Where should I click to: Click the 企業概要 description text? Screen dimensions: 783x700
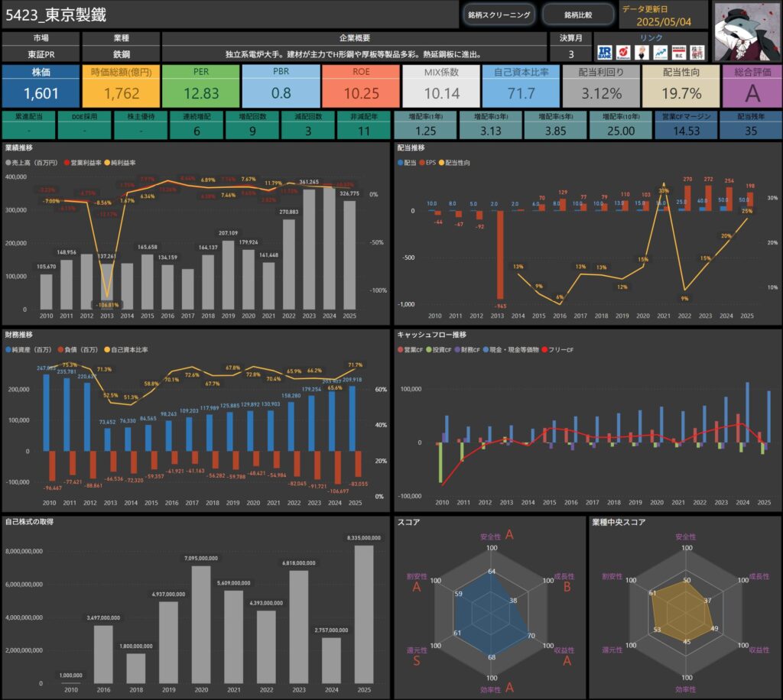[x=354, y=54]
